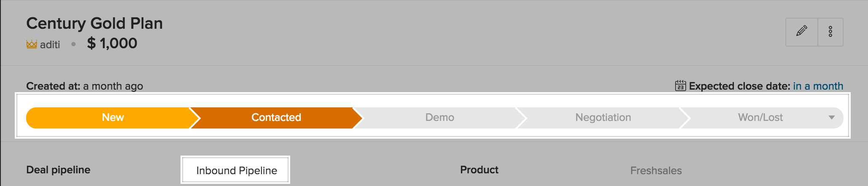Viewport: 868px width, 186px height.
Task: Open the Inbound Pipeline field
Action: point(236,170)
